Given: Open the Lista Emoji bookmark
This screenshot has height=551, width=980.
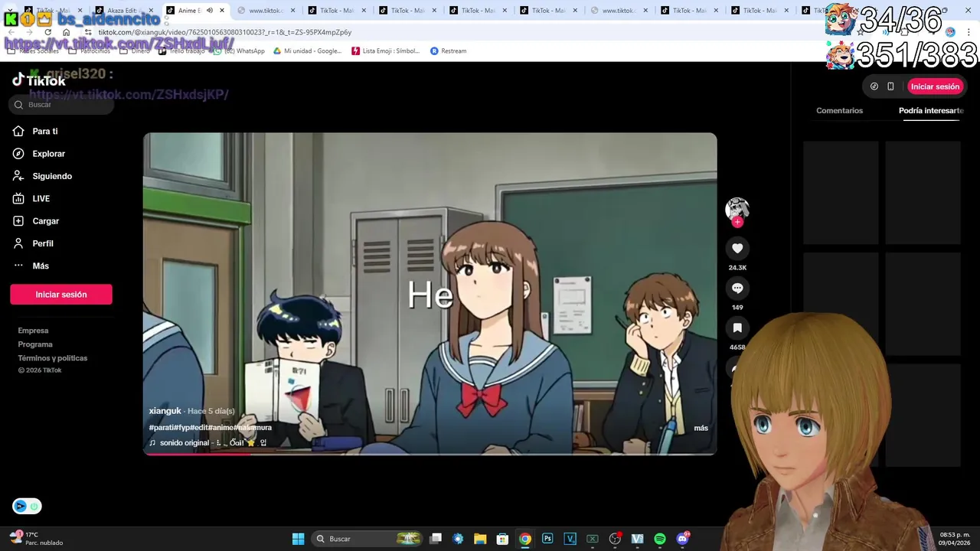Looking at the screenshot, I should [386, 51].
